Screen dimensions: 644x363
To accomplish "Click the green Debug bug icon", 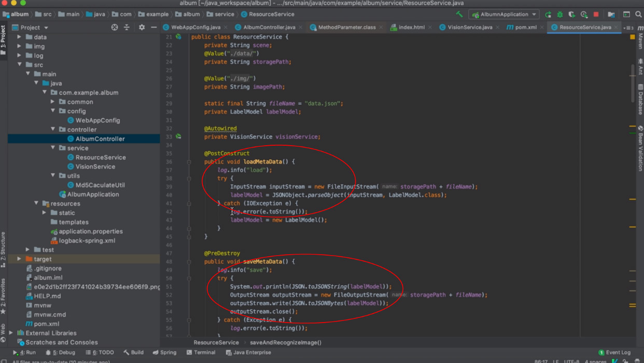I will coord(560,15).
